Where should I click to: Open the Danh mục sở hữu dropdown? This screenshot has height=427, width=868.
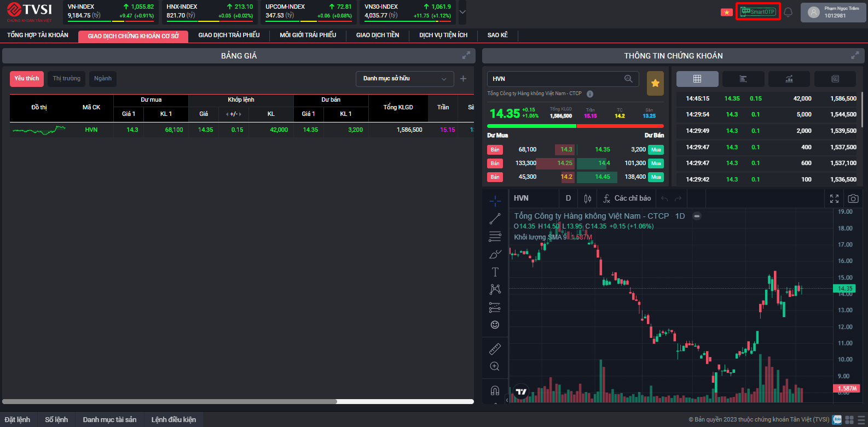point(404,79)
